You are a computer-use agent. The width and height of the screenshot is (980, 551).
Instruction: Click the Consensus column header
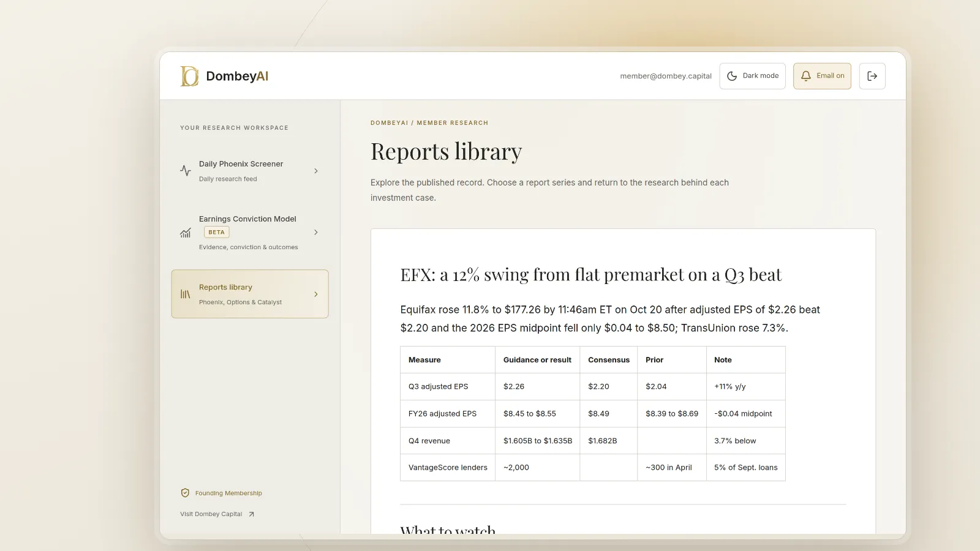click(x=609, y=360)
